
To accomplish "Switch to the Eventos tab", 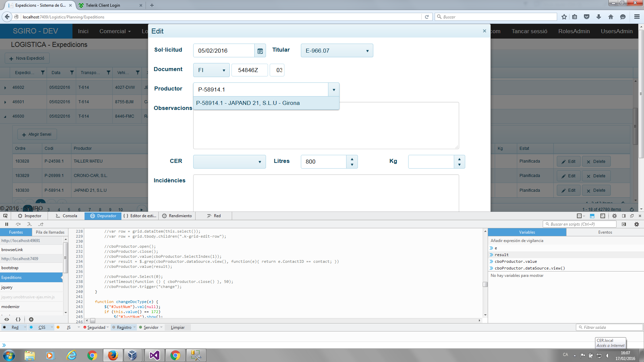I will pyautogui.click(x=605, y=232).
